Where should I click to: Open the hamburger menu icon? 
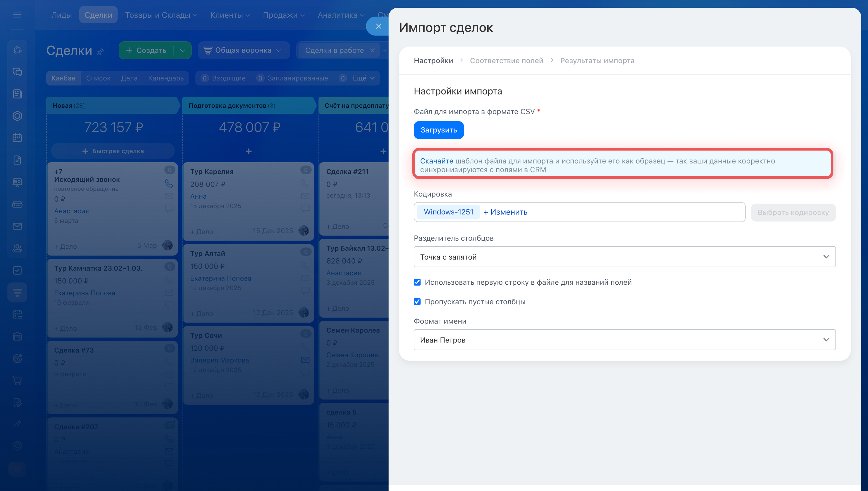17,14
